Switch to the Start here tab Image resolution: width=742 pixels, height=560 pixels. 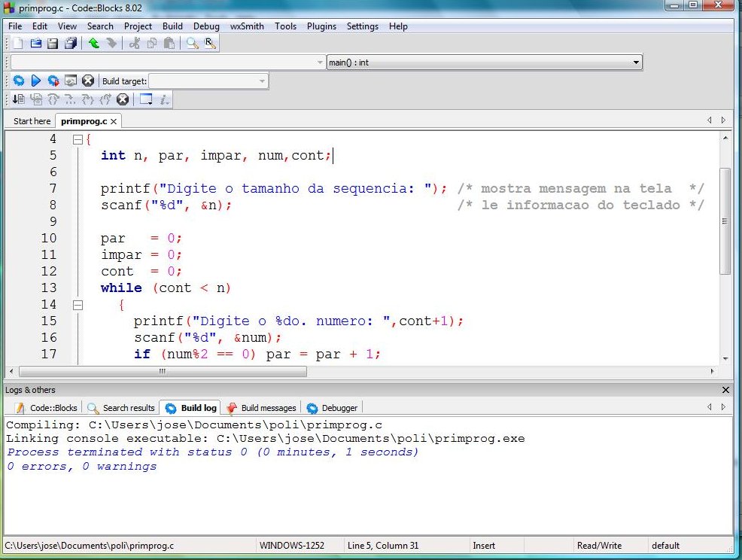(32, 121)
